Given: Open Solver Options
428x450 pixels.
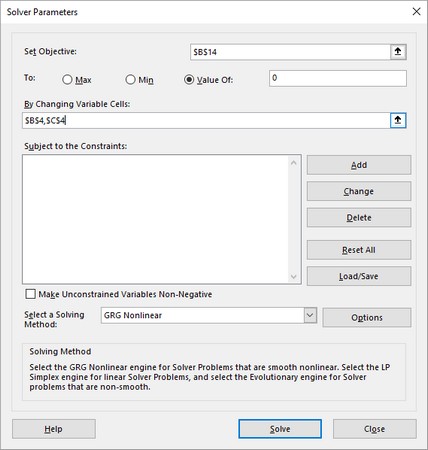Looking at the screenshot, I should point(367,318).
